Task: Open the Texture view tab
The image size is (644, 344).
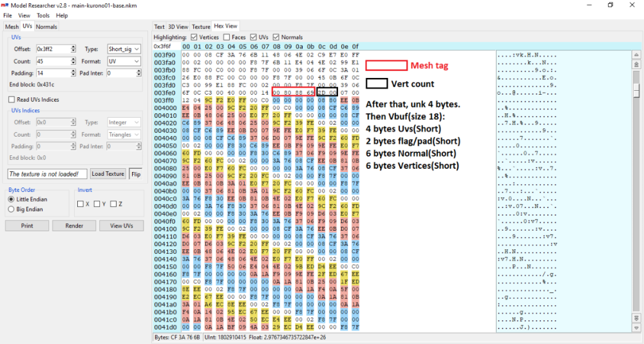Action: click(201, 26)
